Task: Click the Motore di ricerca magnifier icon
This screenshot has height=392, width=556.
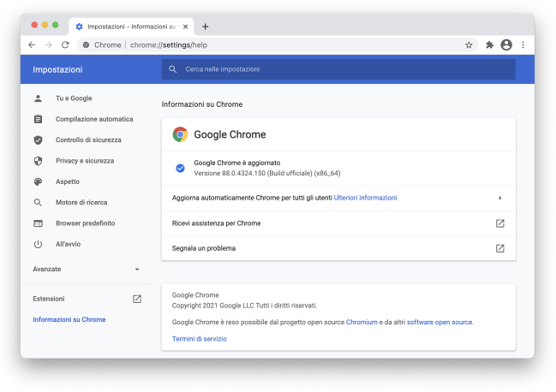Action: (38, 202)
